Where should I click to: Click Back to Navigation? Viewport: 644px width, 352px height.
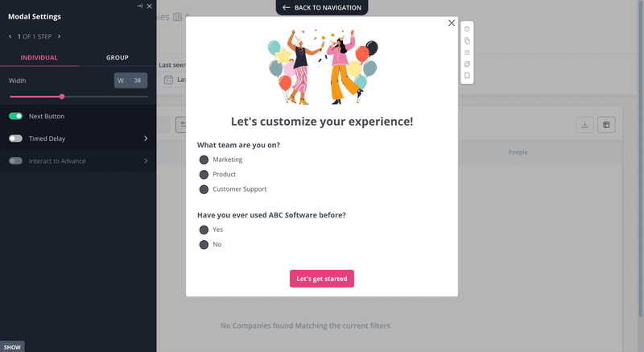322,7
